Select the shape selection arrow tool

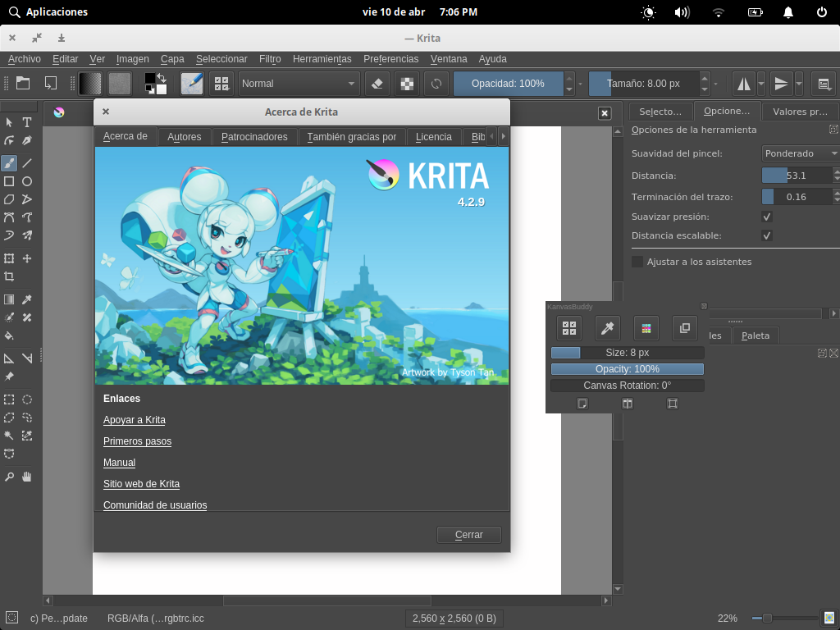point(9,122)
